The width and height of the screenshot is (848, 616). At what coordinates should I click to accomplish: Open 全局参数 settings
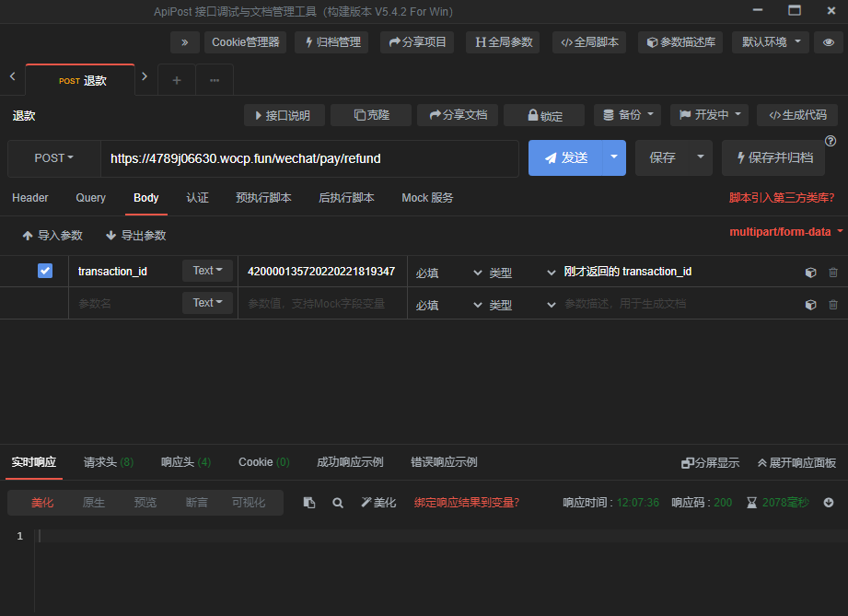(x=504, y=42)
